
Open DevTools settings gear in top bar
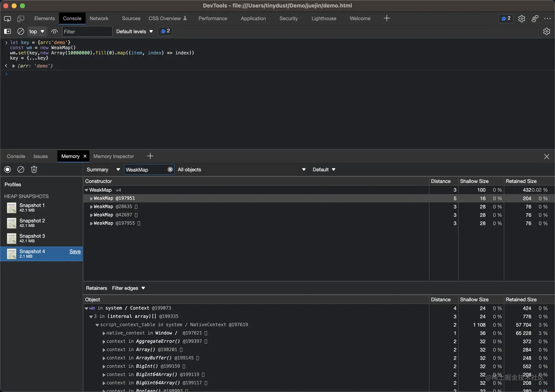522,18
